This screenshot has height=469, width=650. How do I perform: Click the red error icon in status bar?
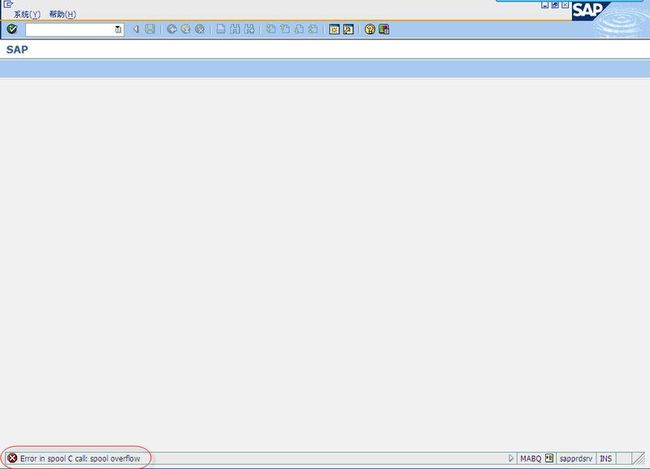coord(12,458)
